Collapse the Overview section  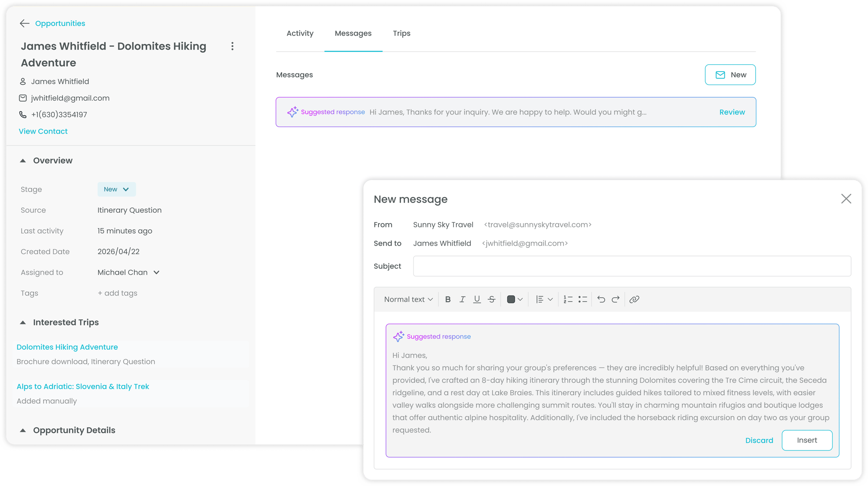tap(23, 161)
